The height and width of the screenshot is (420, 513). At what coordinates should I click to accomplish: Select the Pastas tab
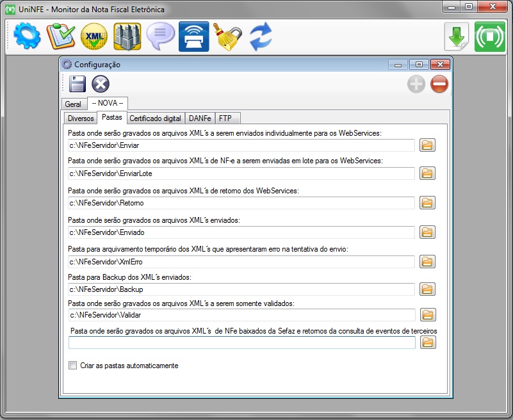pos(112,117)
